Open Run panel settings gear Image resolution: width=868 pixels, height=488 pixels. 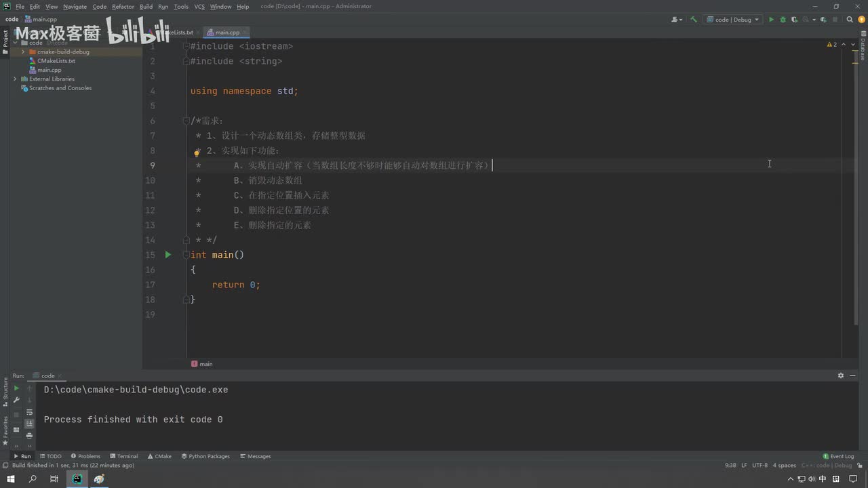coord(841,375)
